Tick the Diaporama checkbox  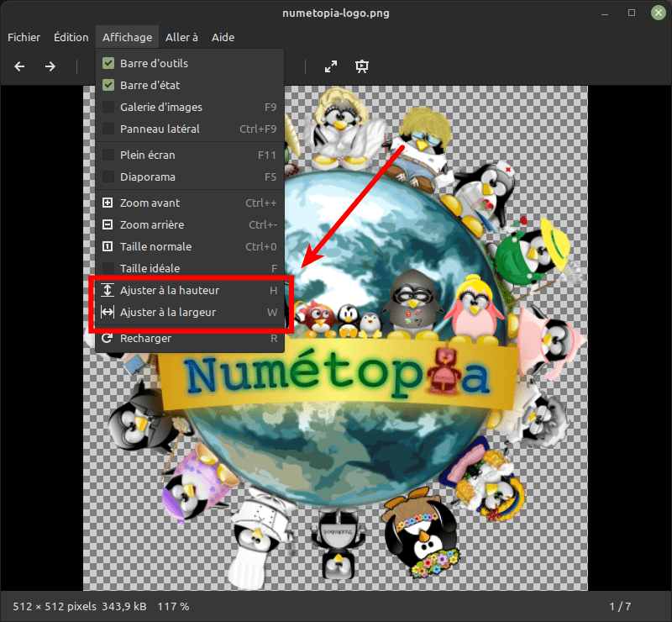108,177
